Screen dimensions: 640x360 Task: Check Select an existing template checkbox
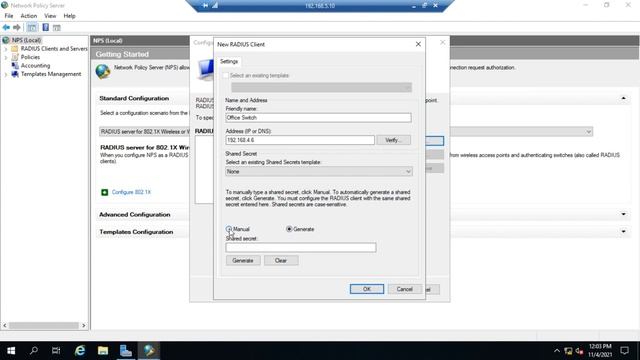(225, 76)
